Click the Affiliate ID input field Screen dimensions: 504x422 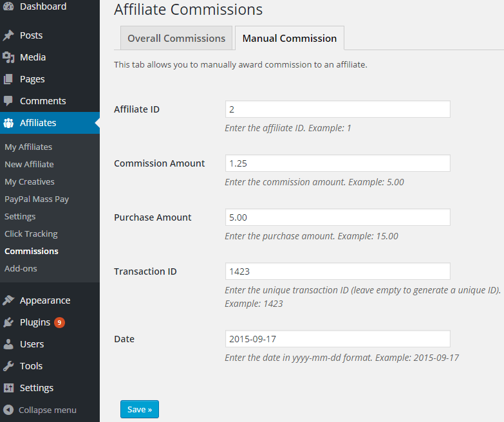[x=337, y=109]
